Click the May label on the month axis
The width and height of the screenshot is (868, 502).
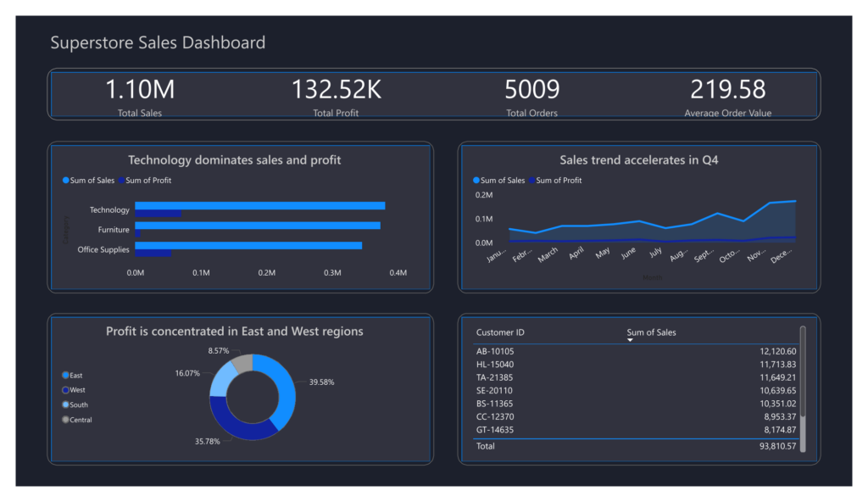[x=603, y=254]
